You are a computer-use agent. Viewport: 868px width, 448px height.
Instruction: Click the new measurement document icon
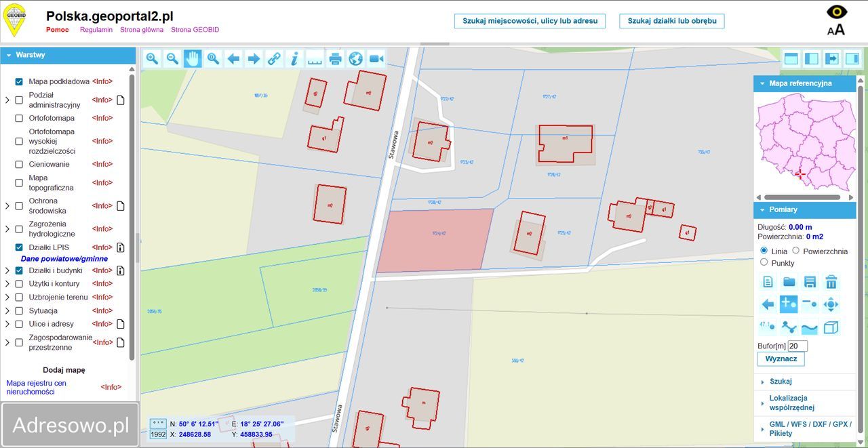point(768,282)
